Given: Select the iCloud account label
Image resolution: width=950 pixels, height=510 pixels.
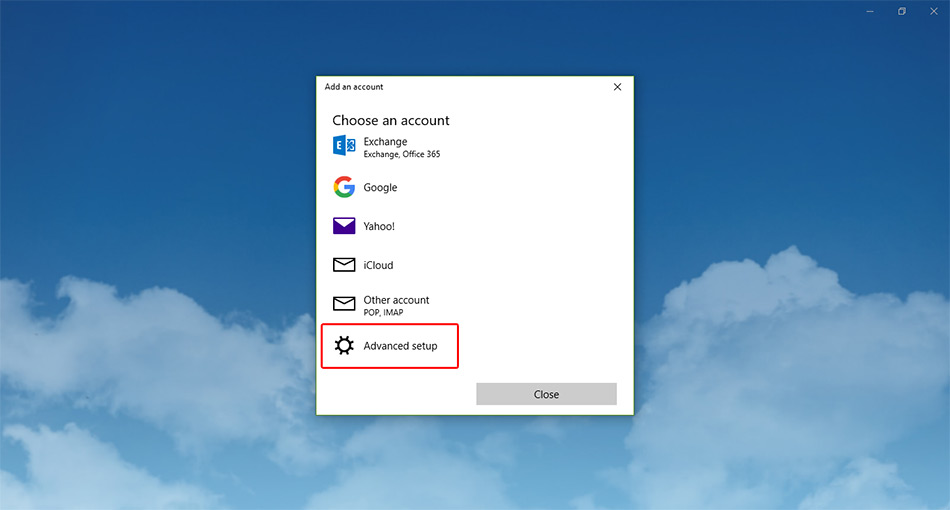Looking at the screenshot, I should click(378, 265).
